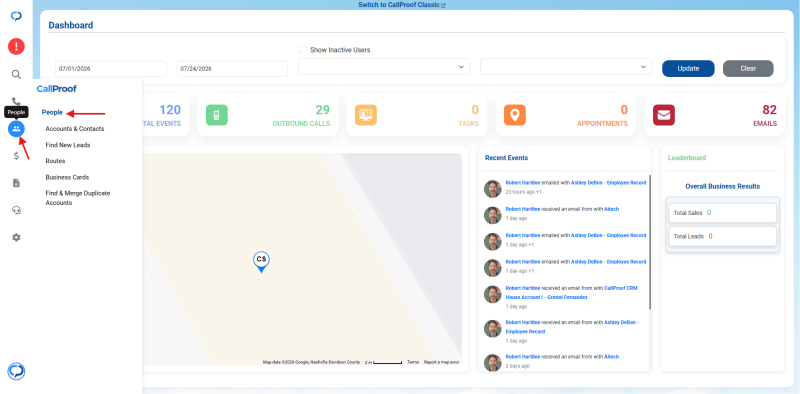Screen dimensions: 800x394
Task: Click the Overall Business Results title
Action: 722,186
